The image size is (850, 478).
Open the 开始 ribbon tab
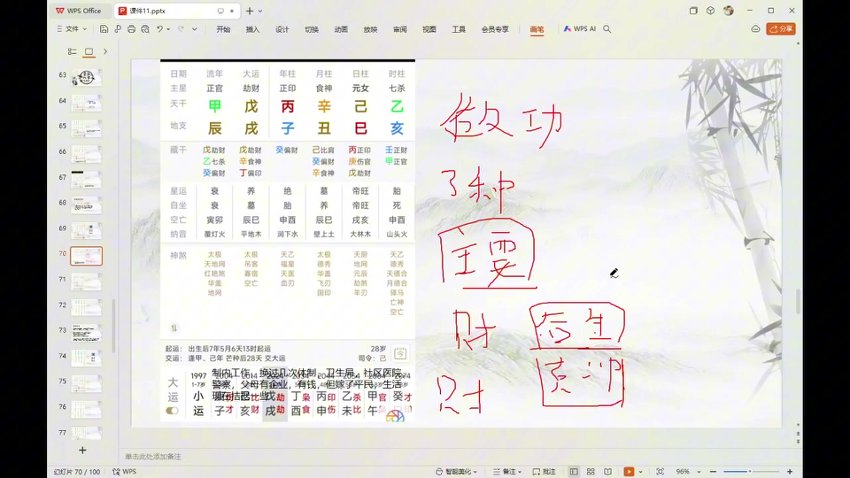[223, 29]
